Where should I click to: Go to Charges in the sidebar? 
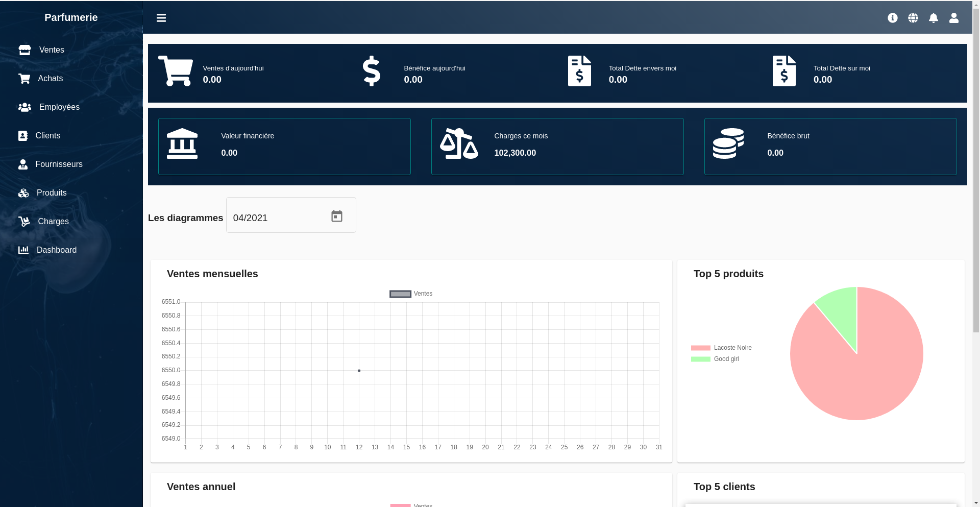[x=54, y=221]
